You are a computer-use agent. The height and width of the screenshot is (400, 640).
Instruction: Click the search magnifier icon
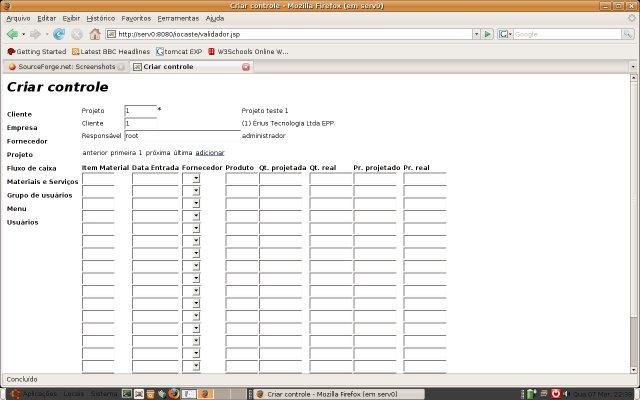pyautogui.click(x=627, y=34)
